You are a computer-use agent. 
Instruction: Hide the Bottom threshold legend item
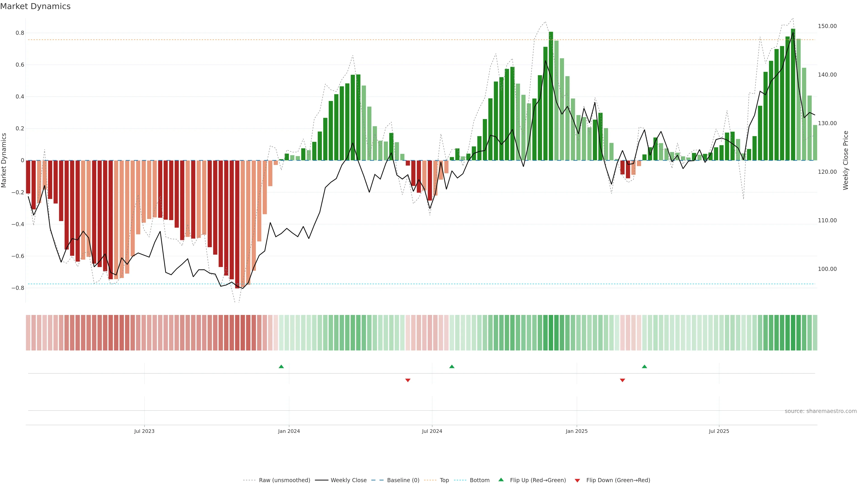pos(479,480)
